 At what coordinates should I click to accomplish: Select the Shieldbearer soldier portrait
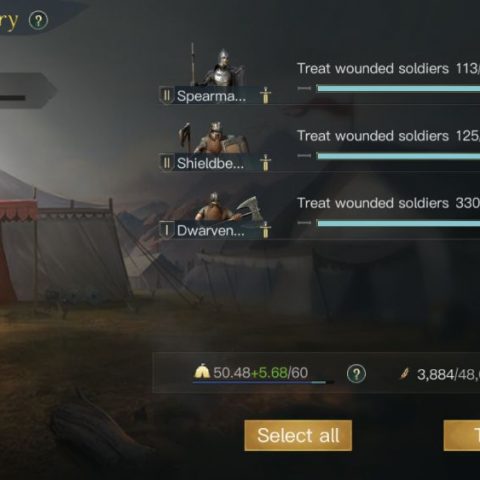214,137
